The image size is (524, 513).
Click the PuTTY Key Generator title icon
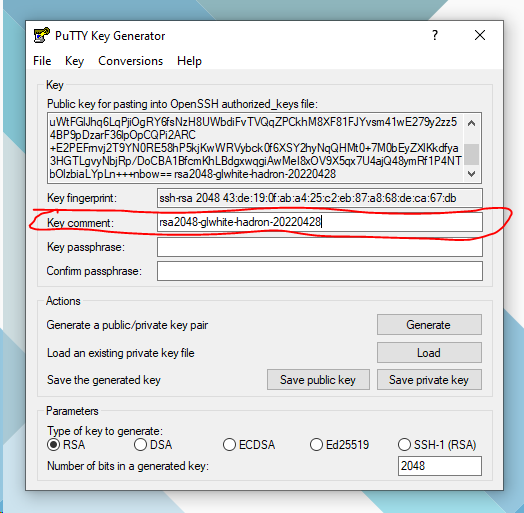tap(41, 35)
